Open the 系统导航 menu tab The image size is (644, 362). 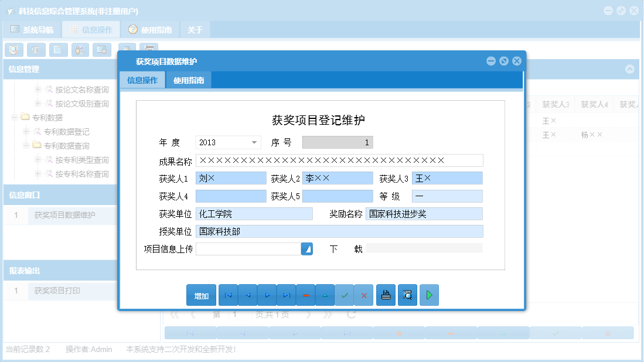32,29
